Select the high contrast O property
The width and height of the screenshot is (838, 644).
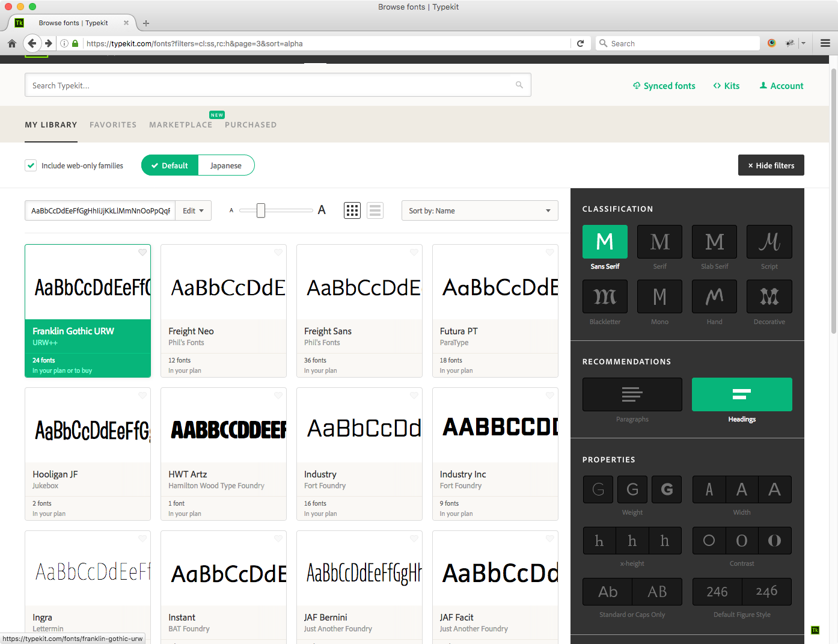775,541
